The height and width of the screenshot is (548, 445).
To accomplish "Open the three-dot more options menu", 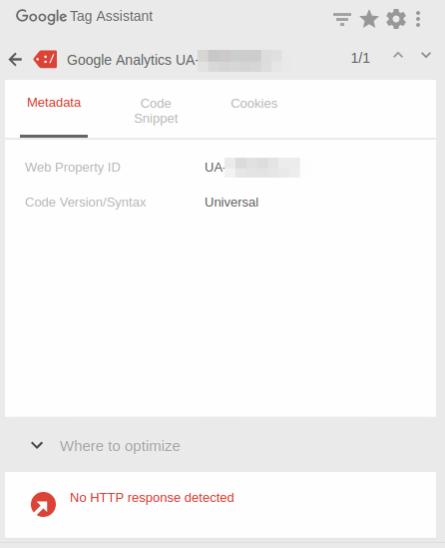I will point(418,19).
